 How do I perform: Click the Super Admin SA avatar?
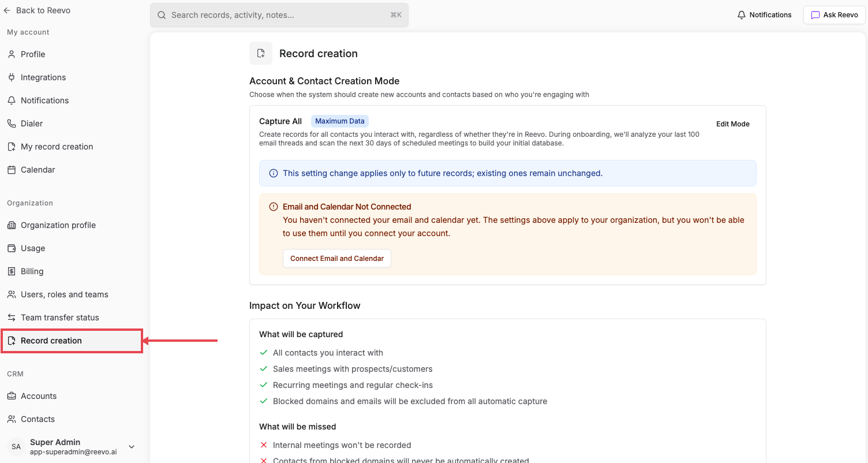(16, 447)
